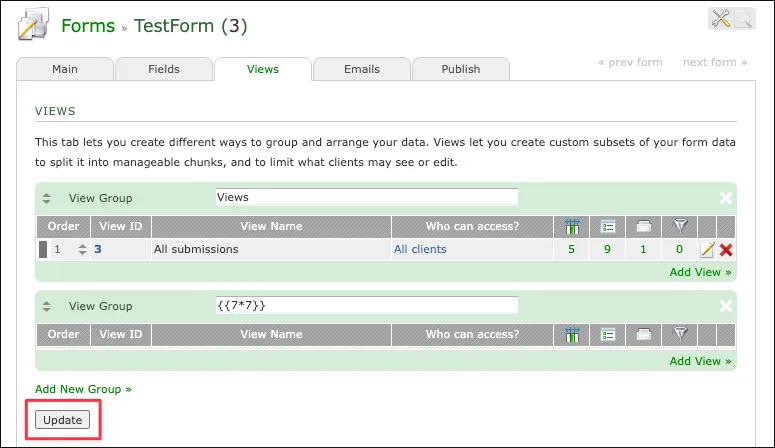
Task: Click the columns icon in first group header
Action: [572, 226]
